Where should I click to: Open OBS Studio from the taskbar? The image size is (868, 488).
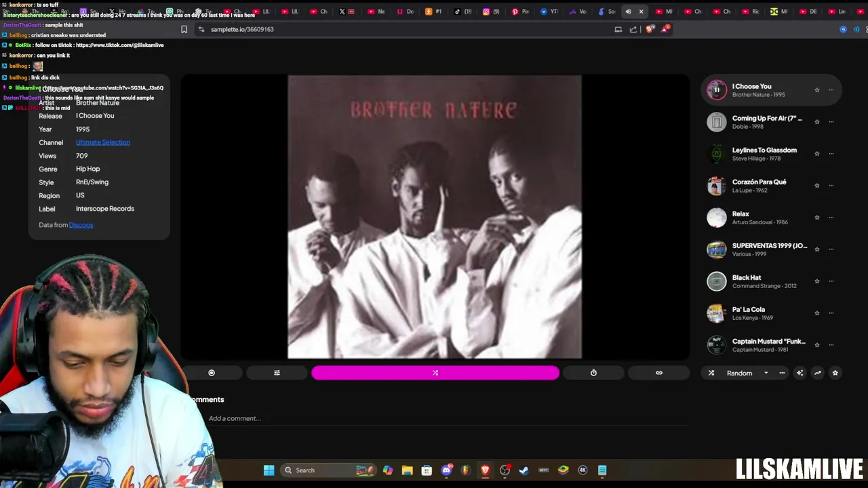click(505, 470)
